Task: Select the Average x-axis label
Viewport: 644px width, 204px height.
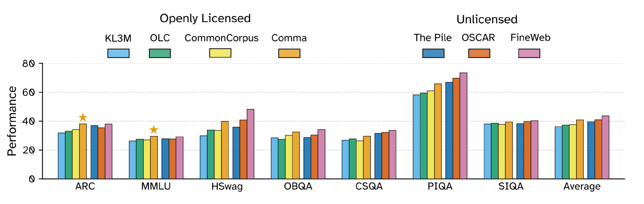Action: (582, 187)
